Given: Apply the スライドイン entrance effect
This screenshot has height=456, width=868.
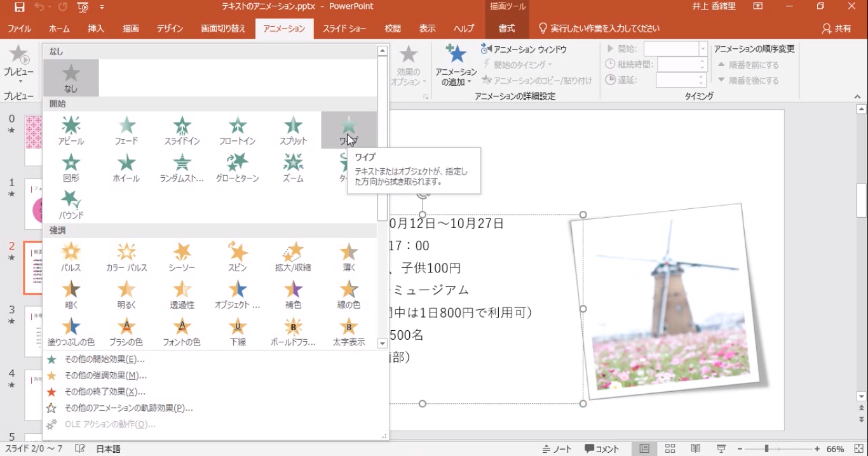Looking at the screenshot, I should coord(182,130).
